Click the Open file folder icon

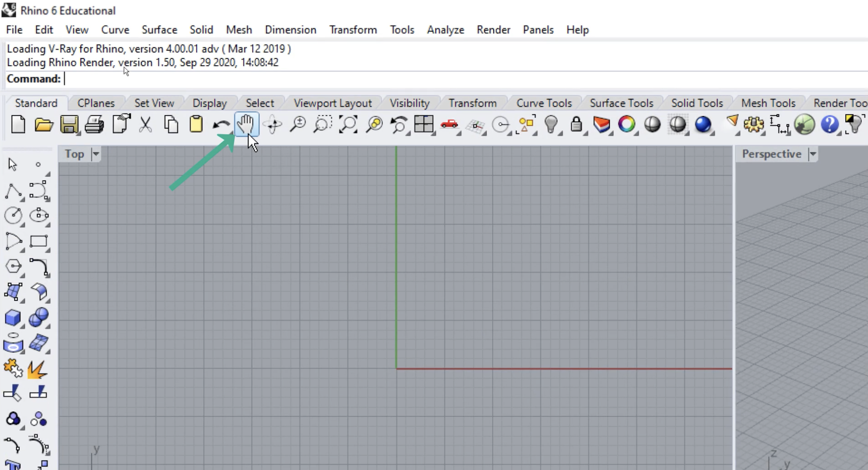(44, 125)
